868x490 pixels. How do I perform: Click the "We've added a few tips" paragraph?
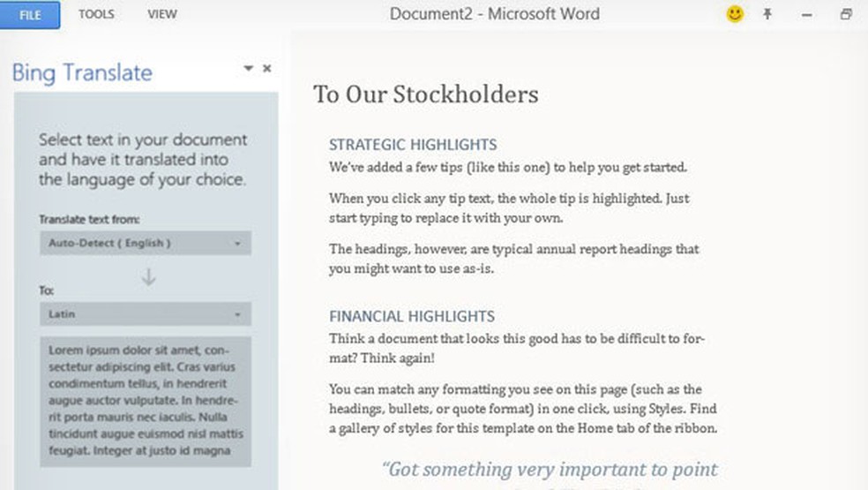(507, 167)
